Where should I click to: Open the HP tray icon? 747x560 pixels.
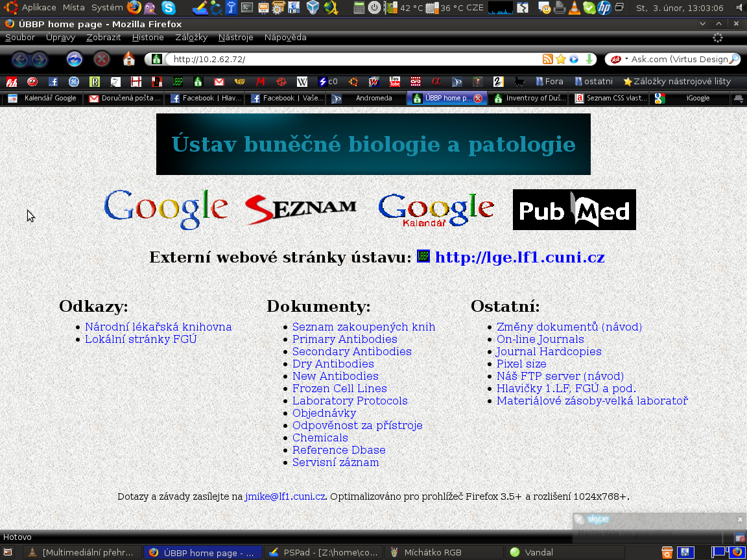click(604, 8)
